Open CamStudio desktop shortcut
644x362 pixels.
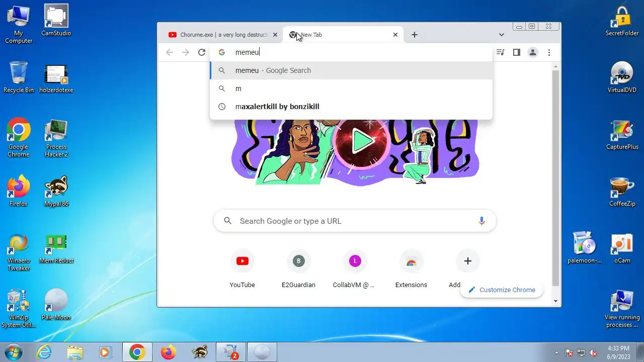click(56, 21)
